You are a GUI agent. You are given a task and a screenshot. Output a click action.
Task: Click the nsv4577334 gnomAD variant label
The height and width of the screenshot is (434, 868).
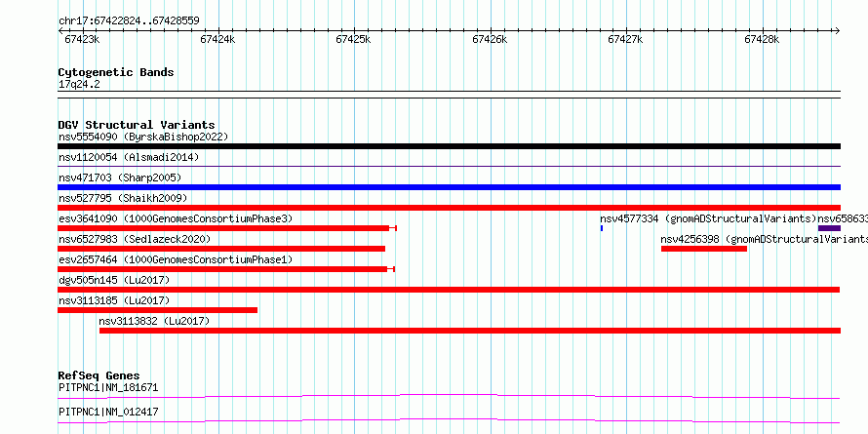pyautogui.click(x=709, y=218)
